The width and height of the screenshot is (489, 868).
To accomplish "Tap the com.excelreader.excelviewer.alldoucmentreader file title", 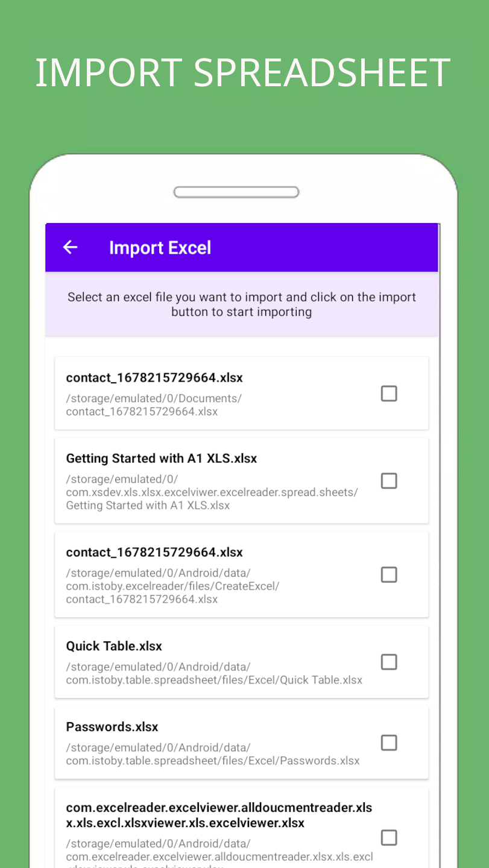I will point(219,815).
